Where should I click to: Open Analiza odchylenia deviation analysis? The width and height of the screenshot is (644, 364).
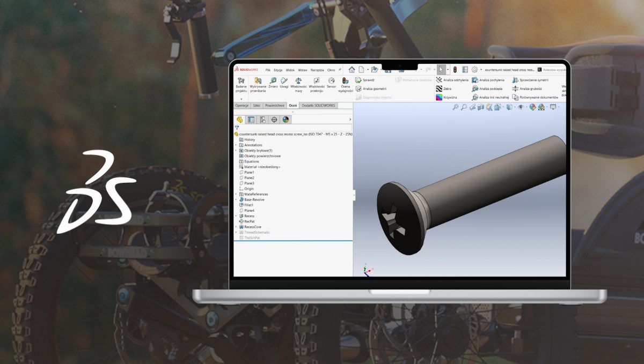452,80
